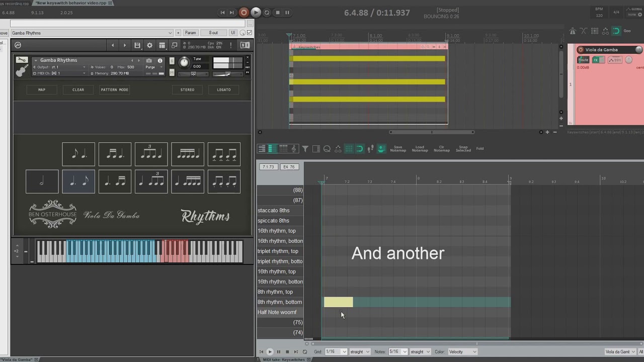The width and height of the screenshot is (644, 362).
Task: Click the record button in transport
Action: tap(244, 13)
